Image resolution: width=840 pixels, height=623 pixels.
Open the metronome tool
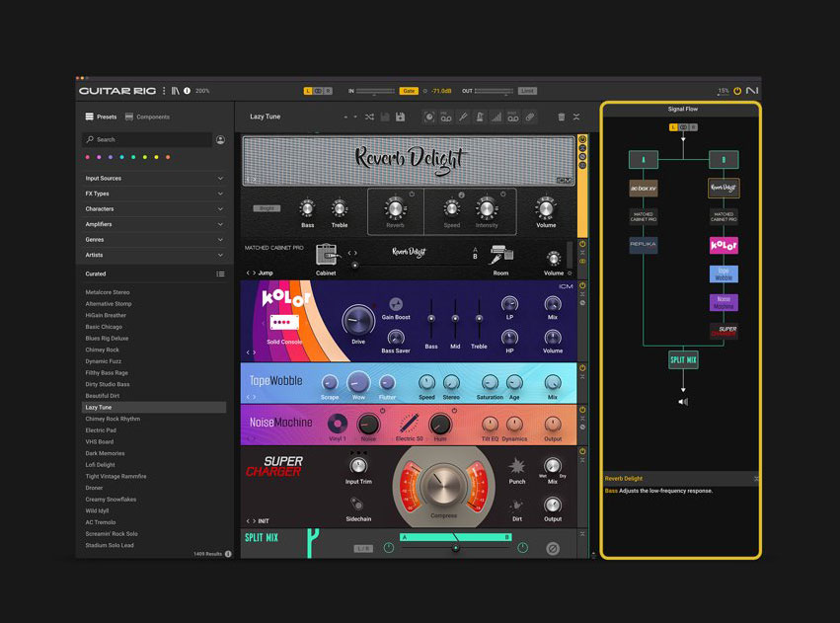(480, 117)
